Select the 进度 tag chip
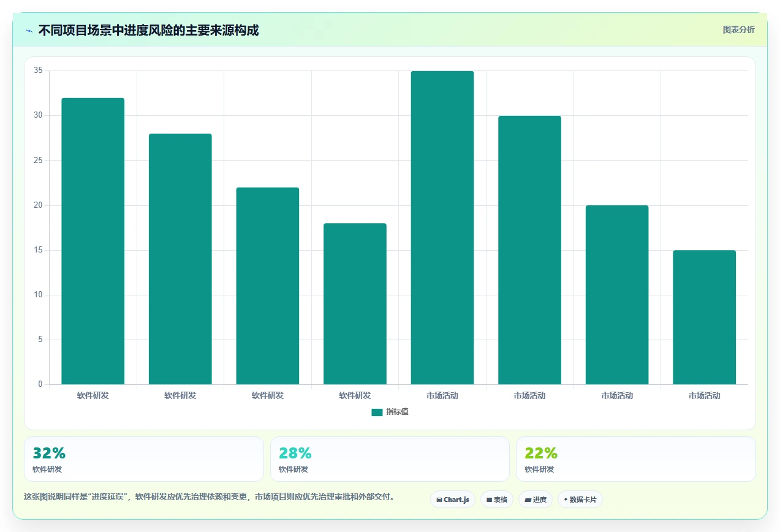The height and width of the screenshot is (532, 780). (x=536, y=500)
